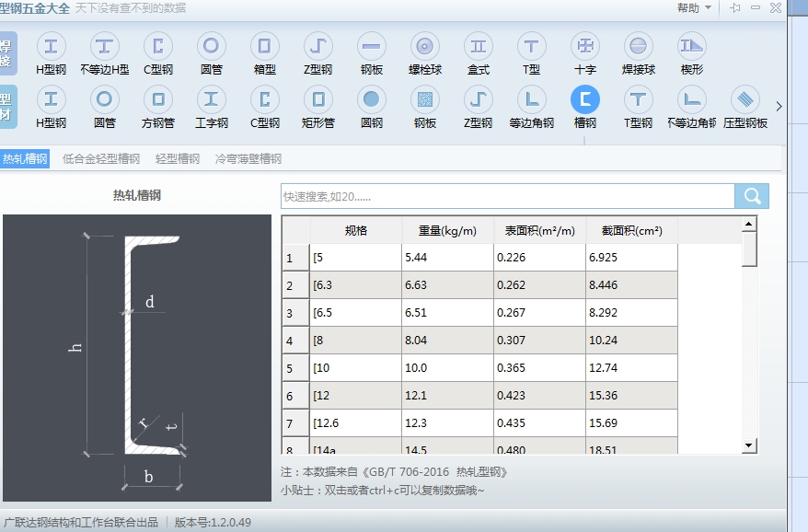Select the [12 specification cell
This screenshot has width=808, height=532.
355,396
